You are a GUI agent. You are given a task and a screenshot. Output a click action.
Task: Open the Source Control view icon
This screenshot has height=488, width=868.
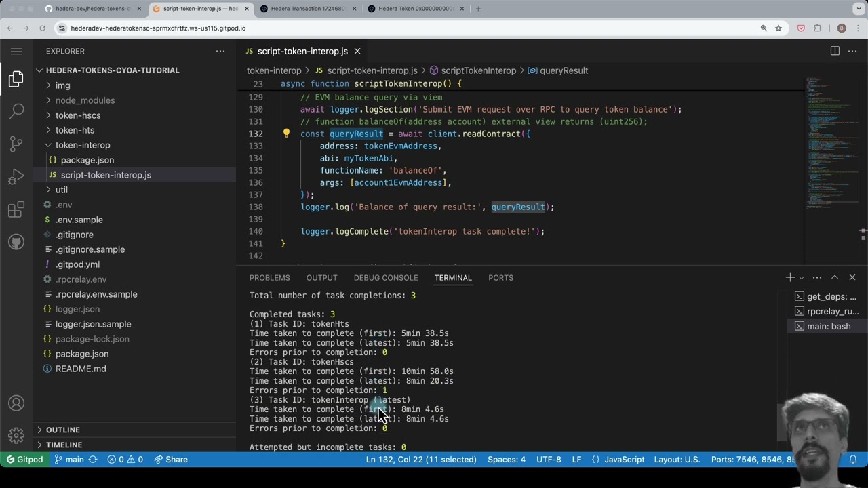coord(16,144)
